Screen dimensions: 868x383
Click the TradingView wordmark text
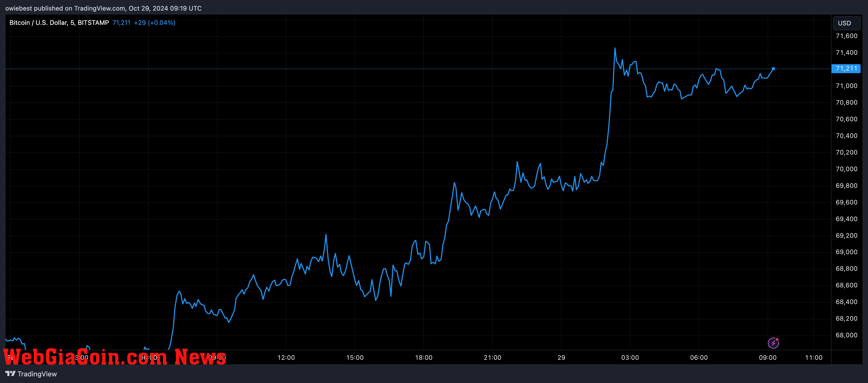(x=37, y=374)
